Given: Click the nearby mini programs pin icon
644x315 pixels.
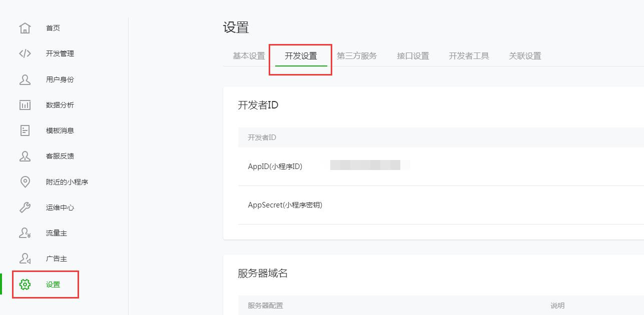Looking at the screenshot, I should [x=25, y=182].
